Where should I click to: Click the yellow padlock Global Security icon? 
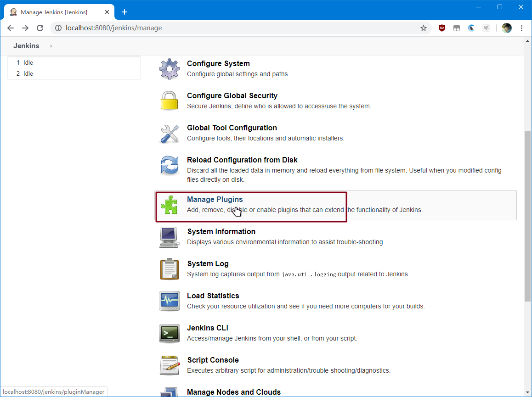[x=170, y=101]
